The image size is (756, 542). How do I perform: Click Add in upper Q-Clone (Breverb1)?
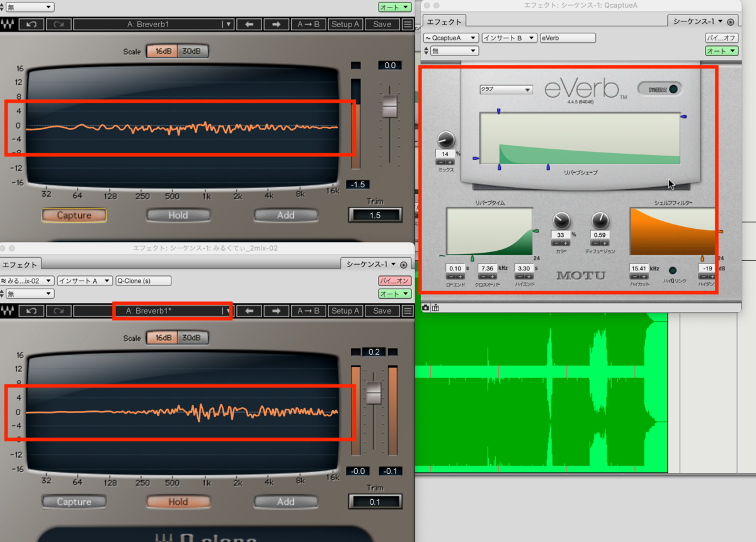coord(286,216)
